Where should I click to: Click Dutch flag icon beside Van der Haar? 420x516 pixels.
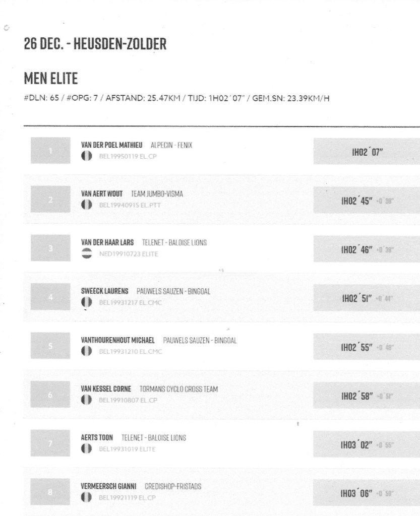[x=87, y=253]
